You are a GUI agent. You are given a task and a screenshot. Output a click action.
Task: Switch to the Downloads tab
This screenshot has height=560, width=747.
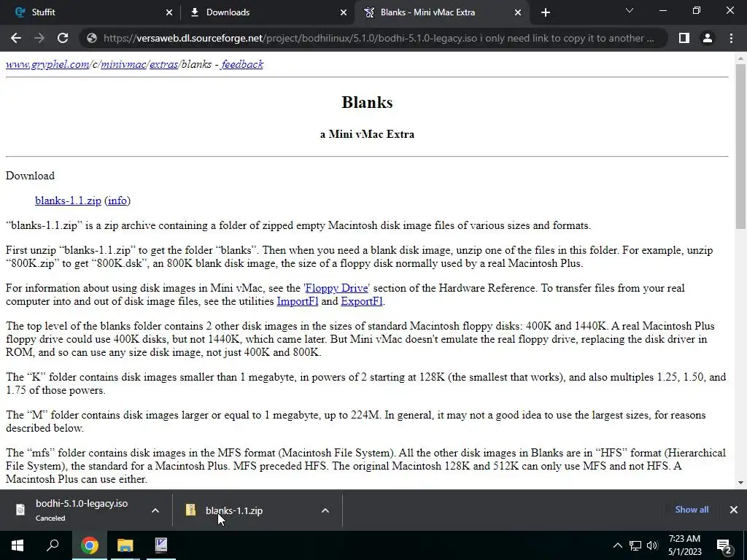[267, 12]
